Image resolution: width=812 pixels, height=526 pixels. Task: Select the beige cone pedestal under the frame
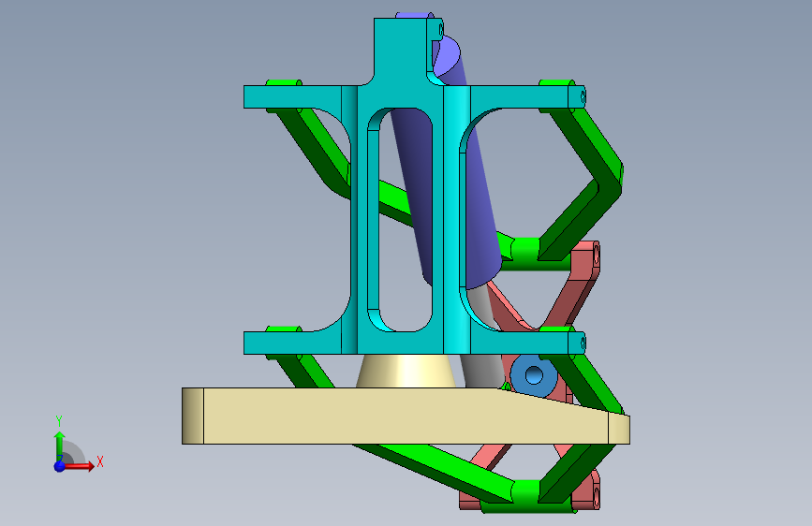406,371
